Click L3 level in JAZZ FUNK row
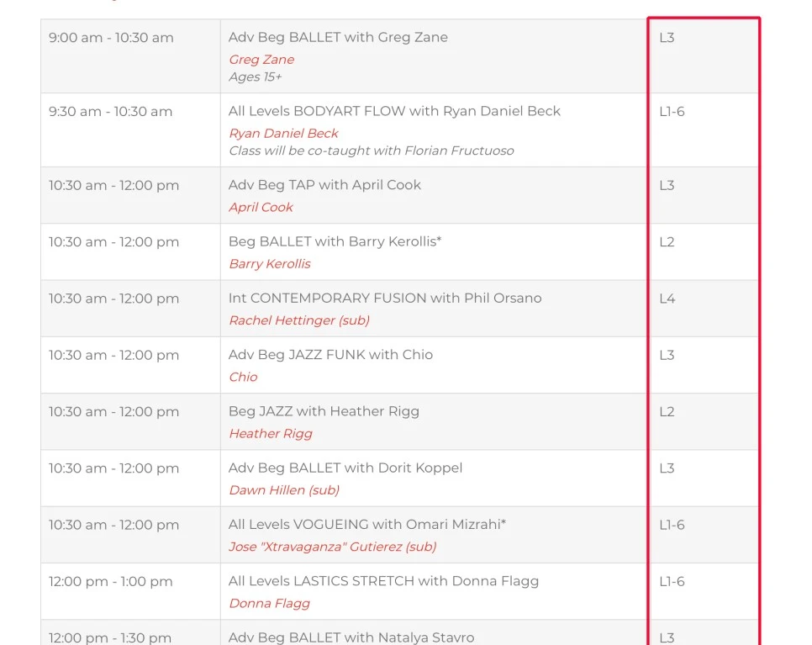Screen dimensions: 812x645 [667, 355]
